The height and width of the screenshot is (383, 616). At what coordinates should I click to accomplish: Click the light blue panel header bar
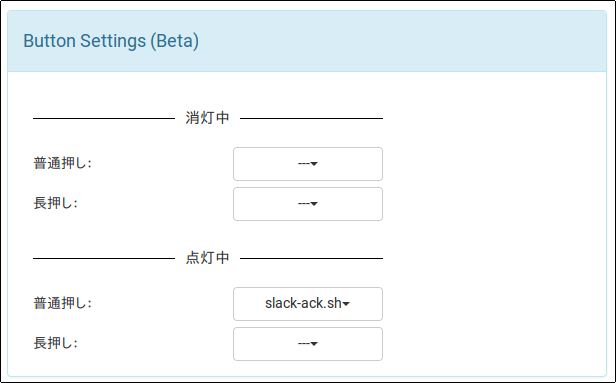coord(307,41)
